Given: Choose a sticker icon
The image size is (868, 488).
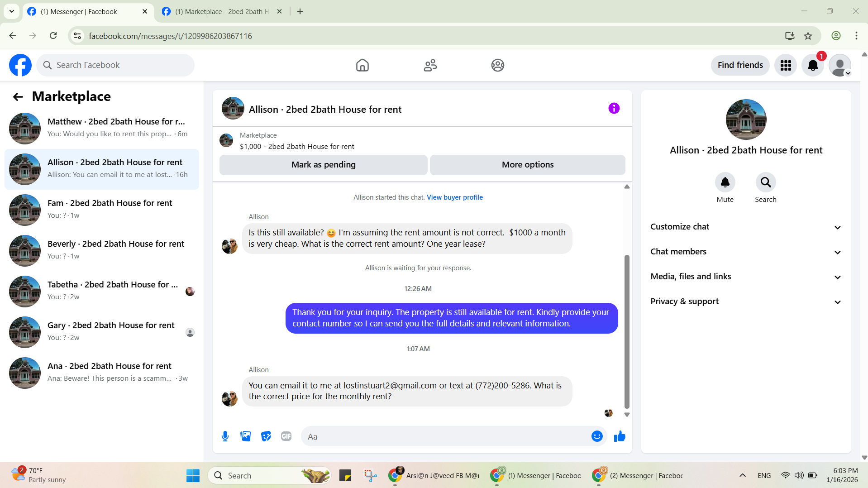Looking at the screenshot, I should coord(266,436).
